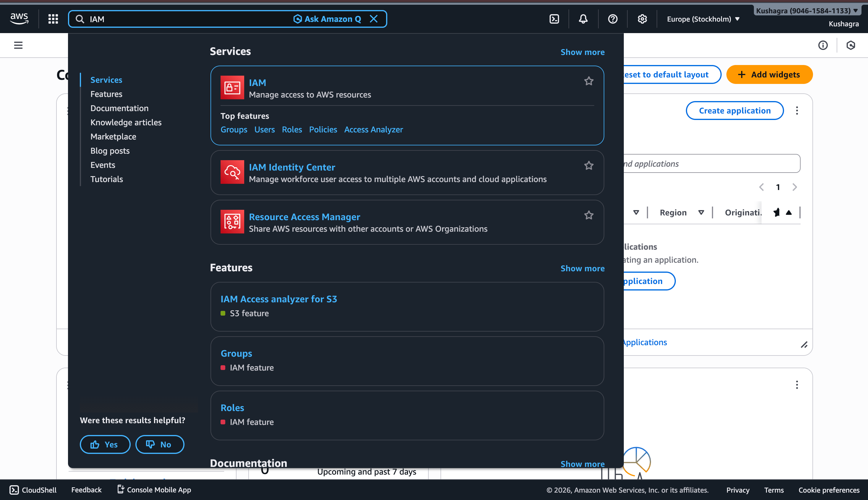Viewport: 868px width, 500px height.
Task: Favorite IAM Identity Center star
Action: click(589, 165)
